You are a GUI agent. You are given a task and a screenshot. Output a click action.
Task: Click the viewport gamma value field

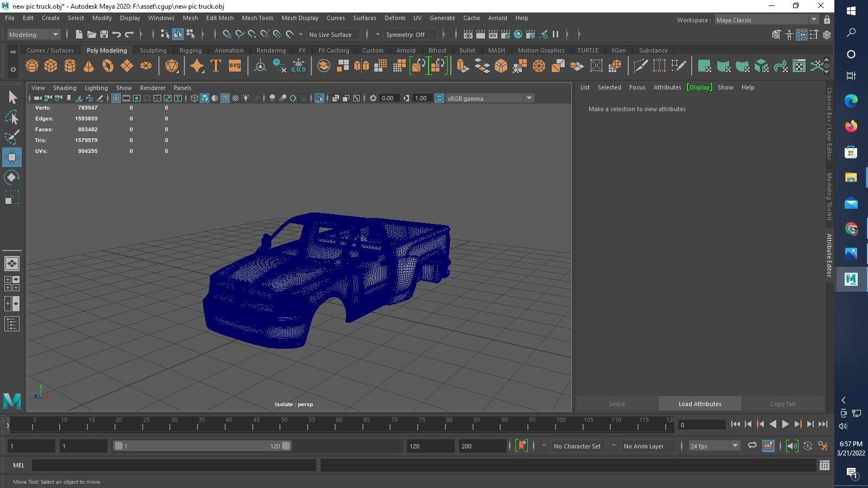point(421,98)
